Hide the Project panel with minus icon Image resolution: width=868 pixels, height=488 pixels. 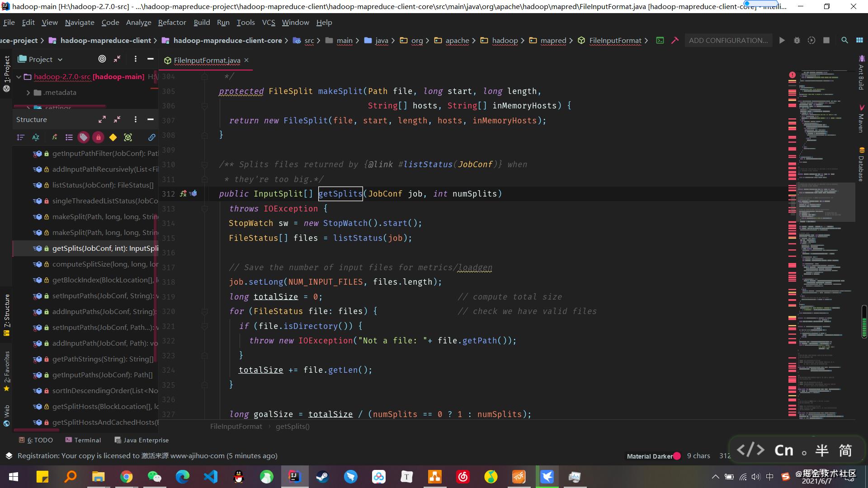(151, 59)
